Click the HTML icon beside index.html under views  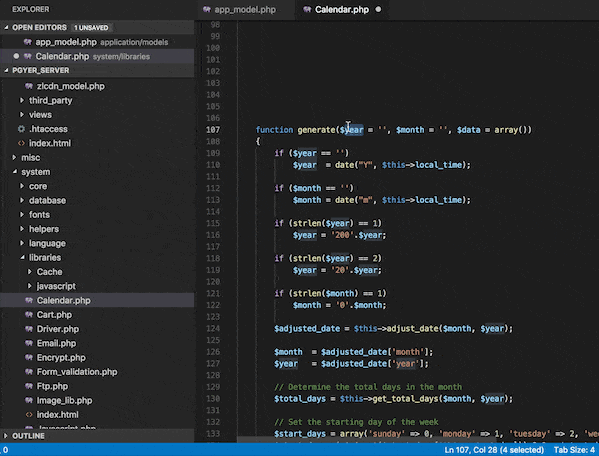coord(21,143)
